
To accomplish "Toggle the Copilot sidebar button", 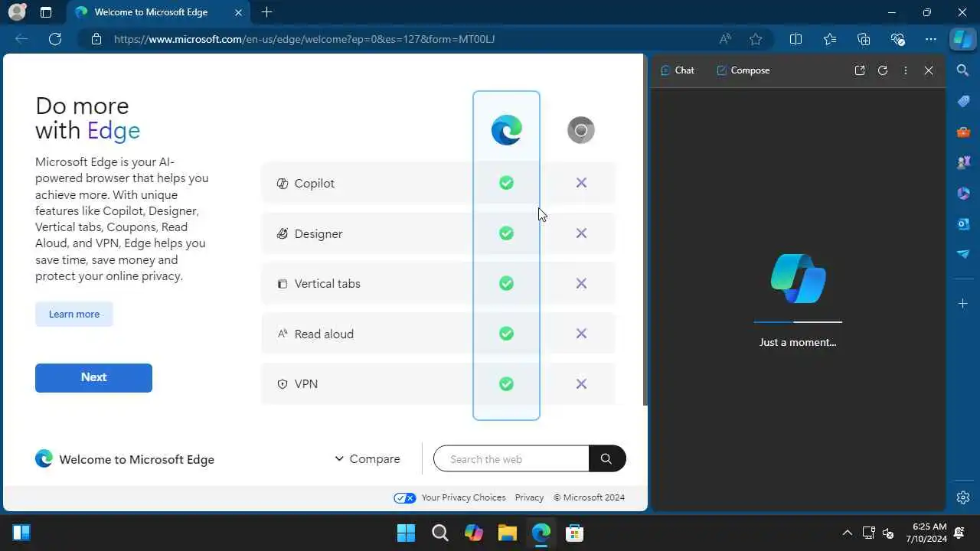I will 963,39.
